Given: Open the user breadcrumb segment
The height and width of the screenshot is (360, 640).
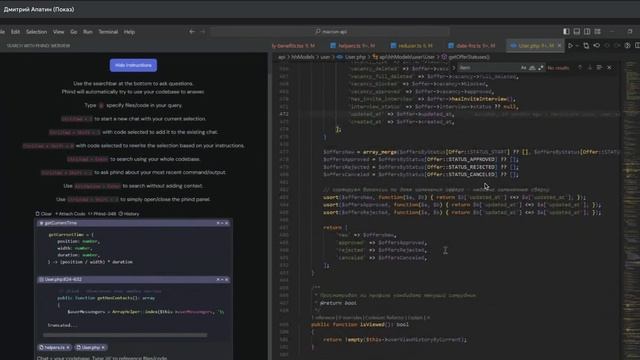Looking at the screenshot, I should pyautogui.click(x=325, y=57).
